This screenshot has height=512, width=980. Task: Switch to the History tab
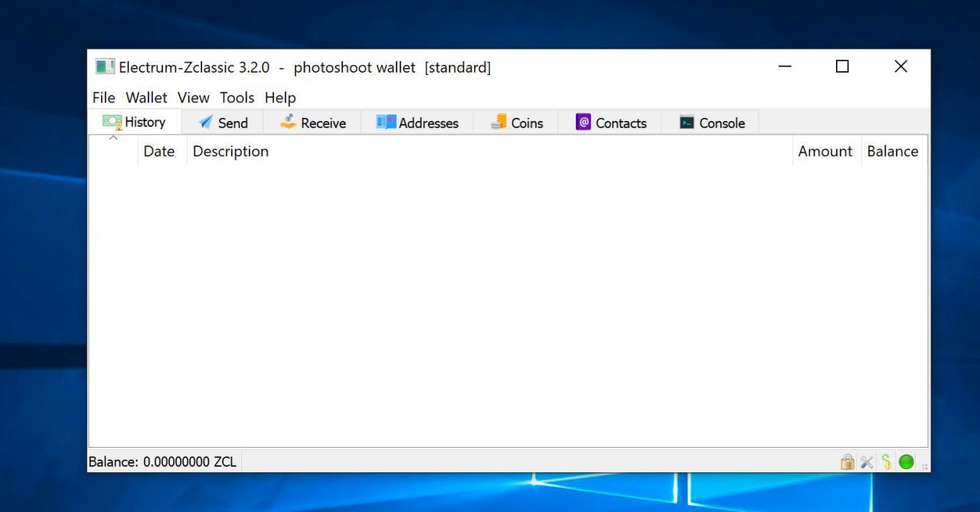[x=135, y=122]
